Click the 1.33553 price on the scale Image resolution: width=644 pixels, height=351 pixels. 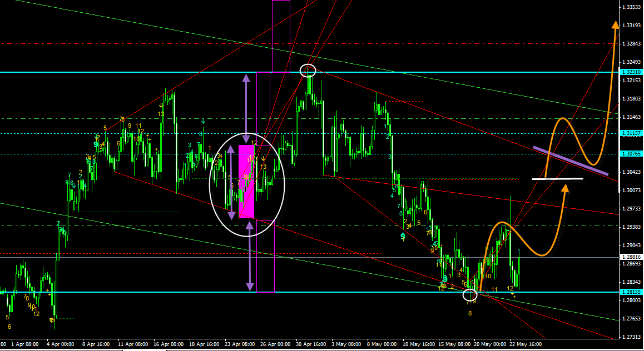(631, 7)
